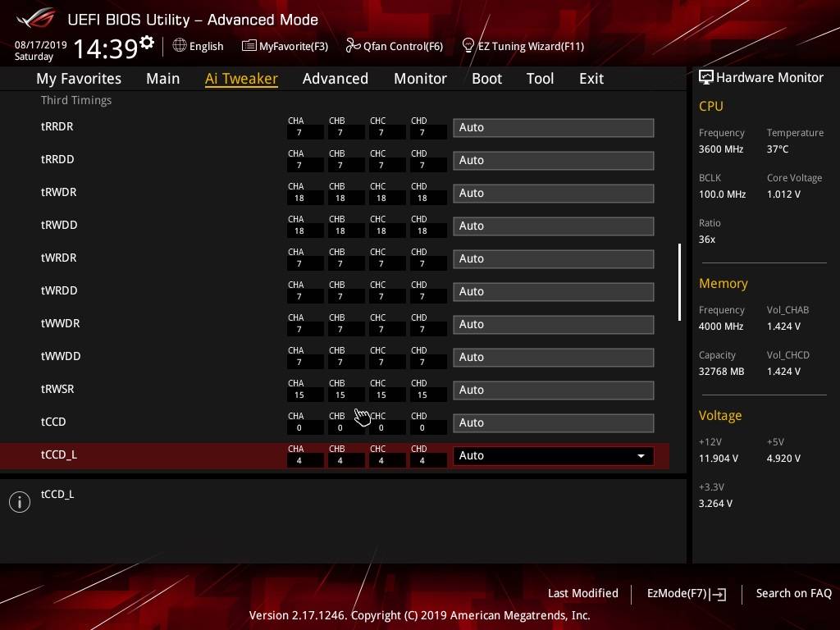Select the tWRDR timing label
Screen dimensions: 840x630
(x=59, y=258)
